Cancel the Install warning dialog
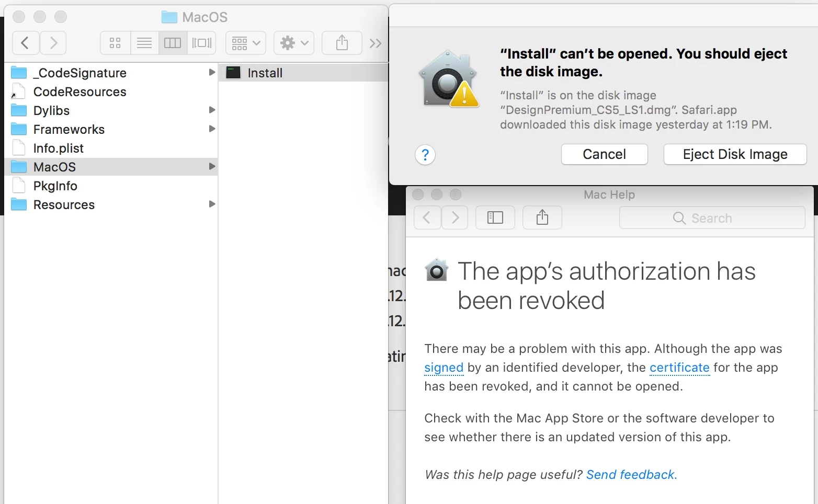This screenshot has width=818, height=504. (x=604, y=154)
